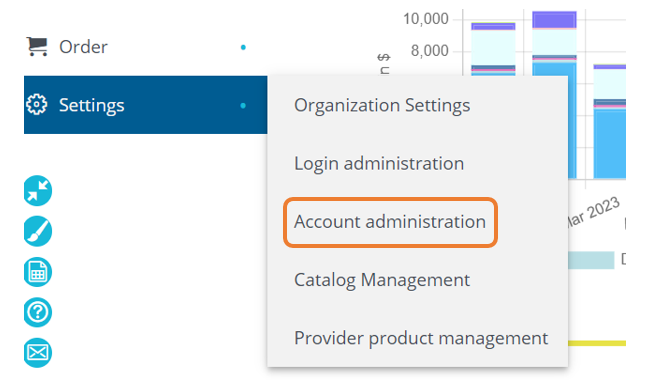Open the Order menu item
The image size is (662, 389).
click(145, 47)
